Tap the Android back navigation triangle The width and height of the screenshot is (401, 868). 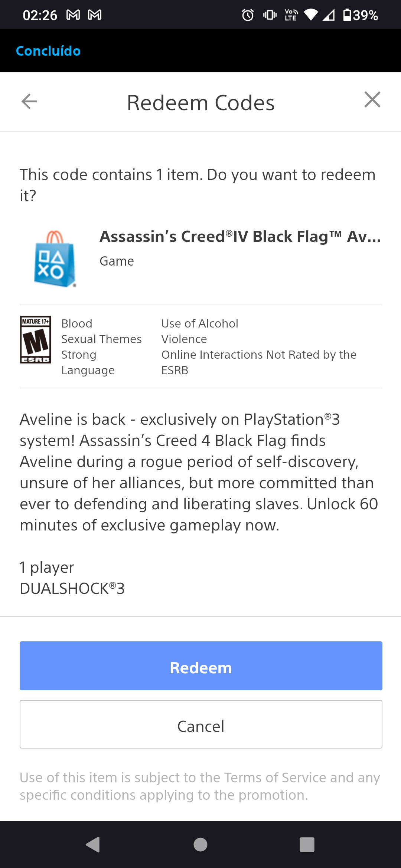point(93,845)
